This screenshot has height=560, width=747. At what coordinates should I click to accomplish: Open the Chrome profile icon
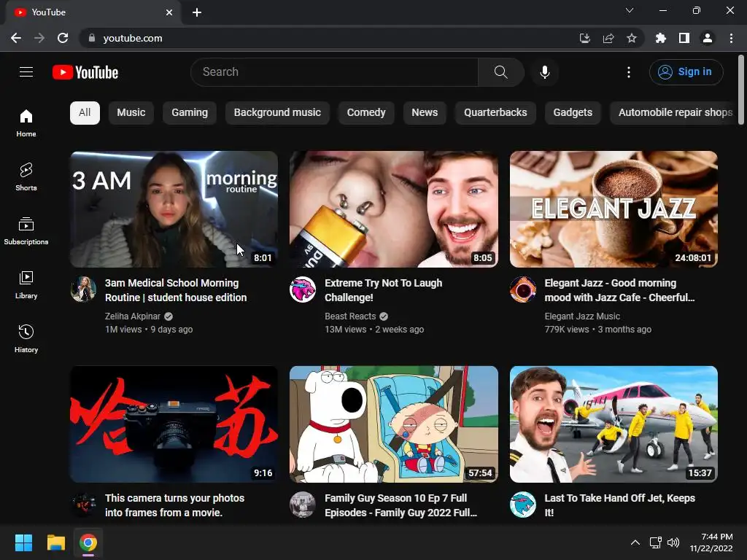[708, 38]
